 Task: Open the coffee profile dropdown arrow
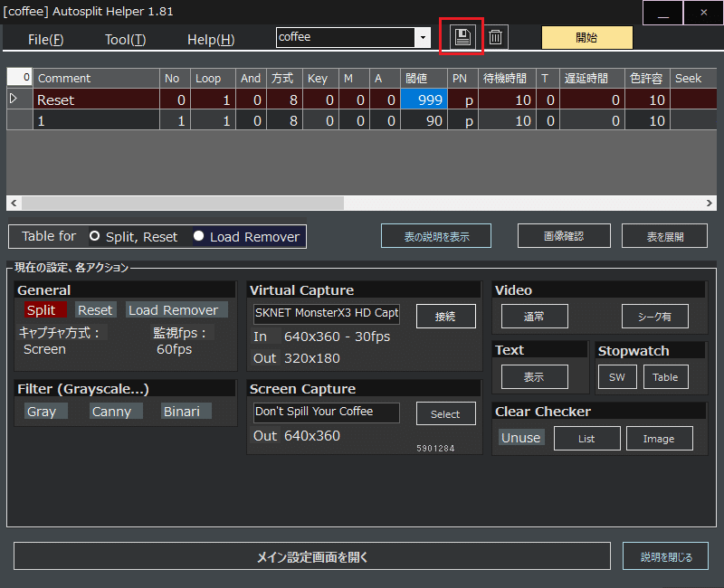coord(423,38)
